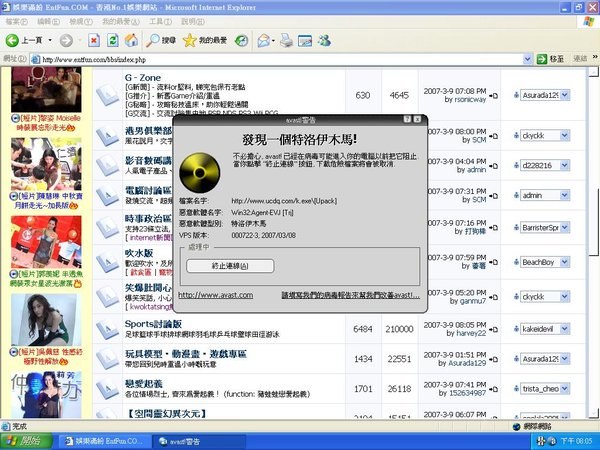The height and width of the screenshot is (450, 600).
Task: Open Favorites star toolbar button
Action: click(205, 40)
